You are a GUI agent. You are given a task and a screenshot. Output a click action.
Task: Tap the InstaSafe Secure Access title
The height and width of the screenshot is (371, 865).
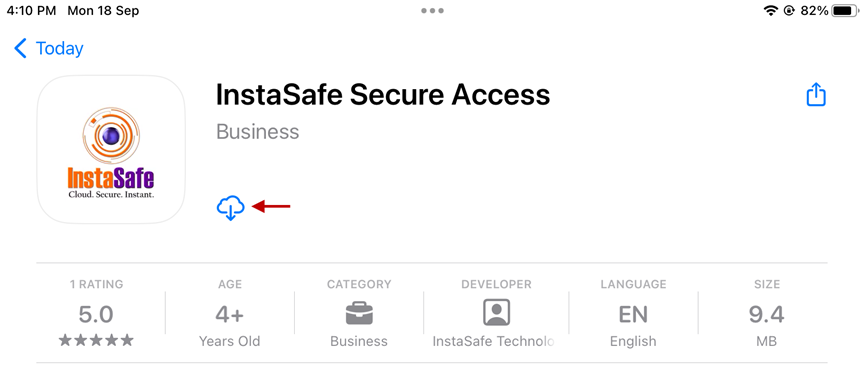(x=383, y=95)
